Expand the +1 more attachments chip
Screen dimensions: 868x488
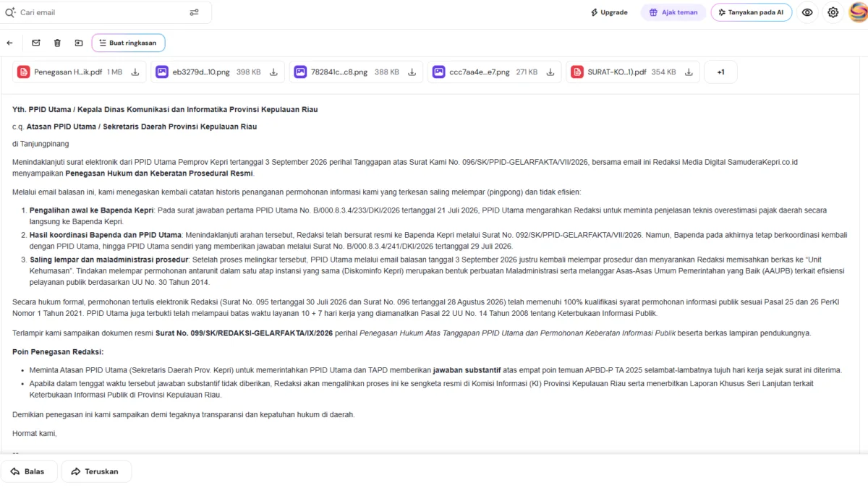point(720,72)
